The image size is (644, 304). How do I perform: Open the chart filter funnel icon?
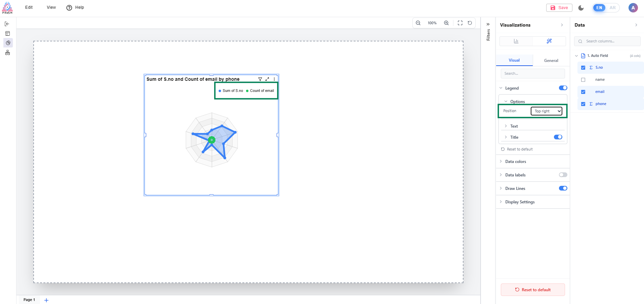coord(260,79)
